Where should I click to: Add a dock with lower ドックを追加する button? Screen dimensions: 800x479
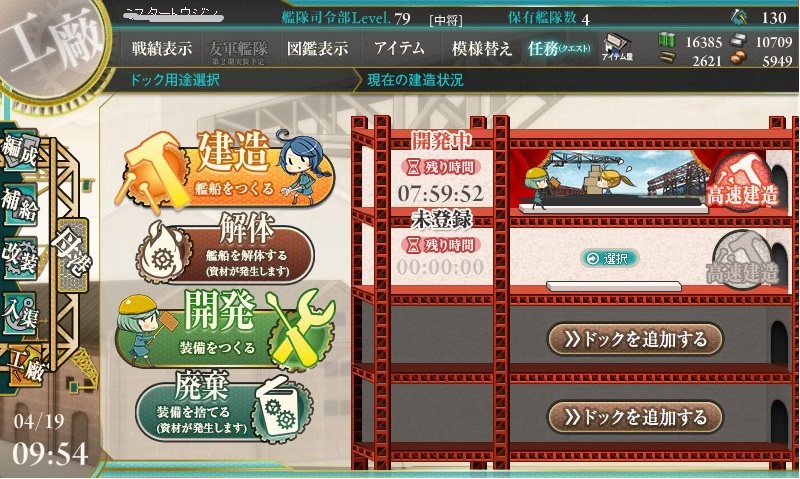pyautogui.click(x=635, y=417)
